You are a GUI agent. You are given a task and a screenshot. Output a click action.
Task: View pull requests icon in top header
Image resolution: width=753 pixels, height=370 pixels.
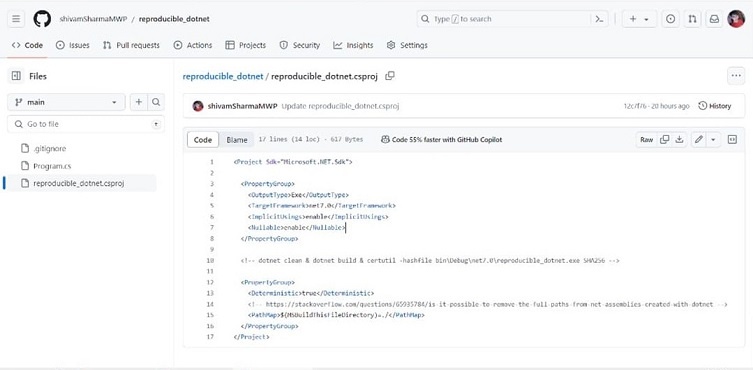692,19
